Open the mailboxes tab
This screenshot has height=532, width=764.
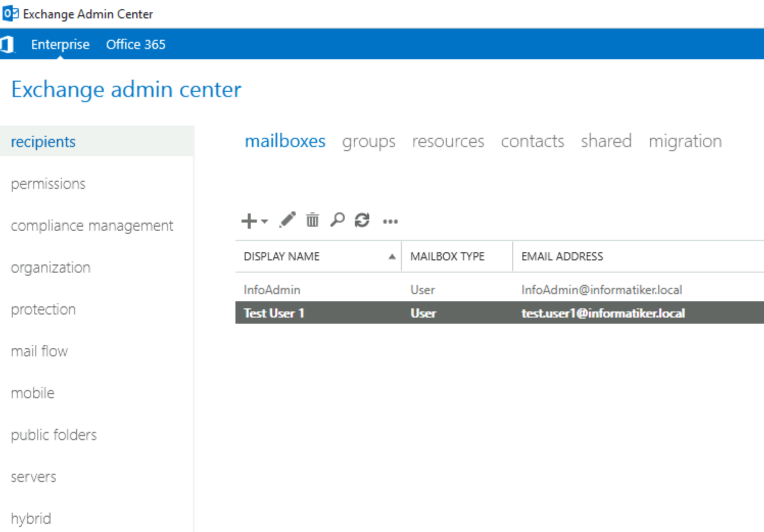pyautogui.click(x=285, y=141)
